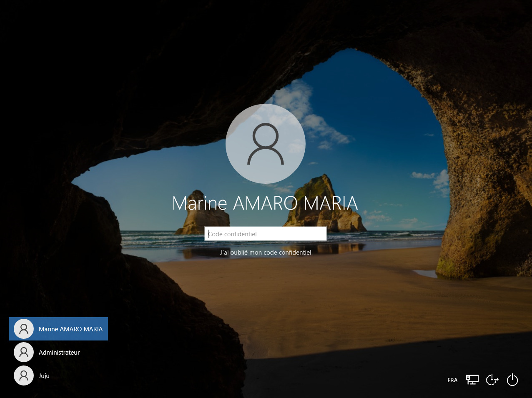The width and height of the screenshot is (532, 398).
Task: Open the power options icon
Action: 512,380
